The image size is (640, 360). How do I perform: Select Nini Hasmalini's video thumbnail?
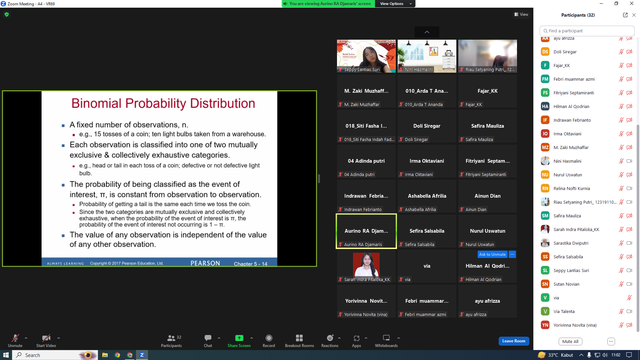coord(427,56)
